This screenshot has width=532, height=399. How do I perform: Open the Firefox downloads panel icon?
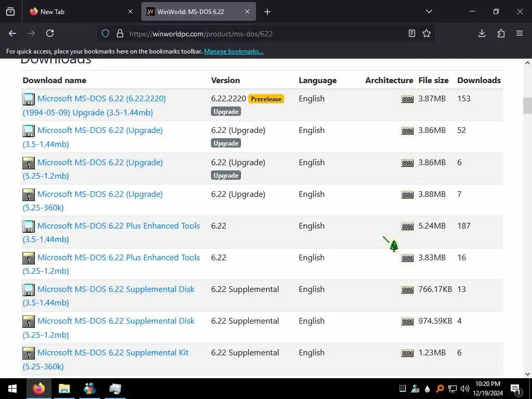tap(482, 33)
